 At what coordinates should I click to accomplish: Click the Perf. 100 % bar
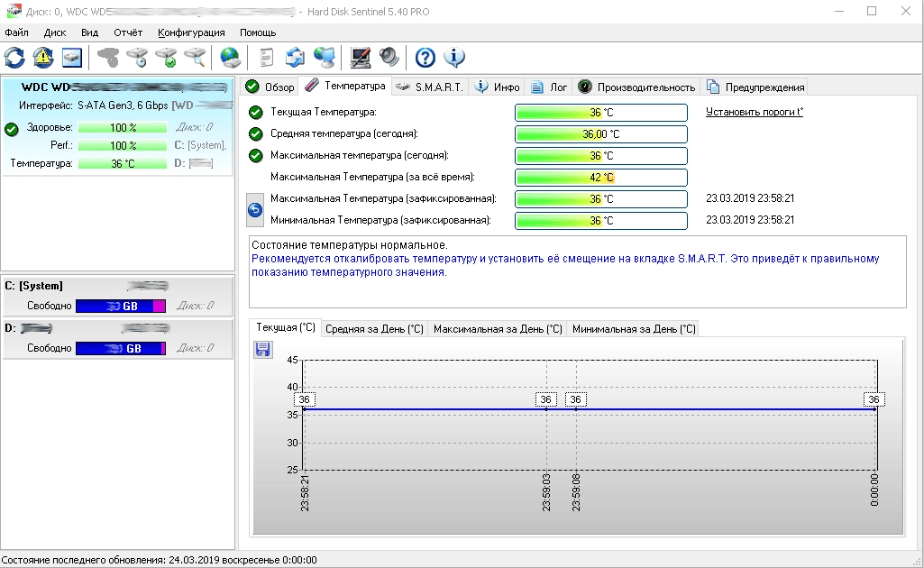coord(123,145)
